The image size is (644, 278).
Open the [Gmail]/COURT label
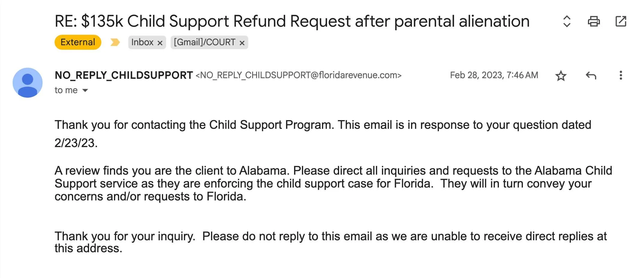(204, 42)
